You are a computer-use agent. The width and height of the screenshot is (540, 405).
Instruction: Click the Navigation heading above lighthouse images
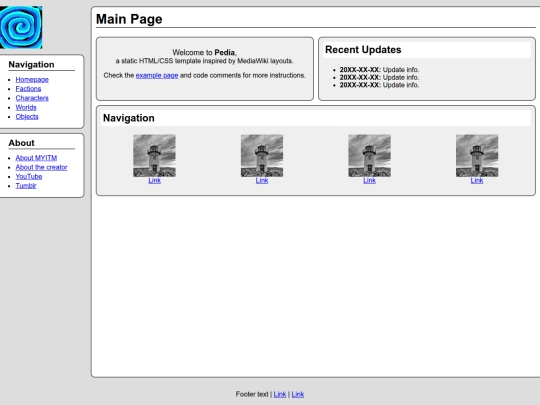pyautogui.click(x=128, y=118)
